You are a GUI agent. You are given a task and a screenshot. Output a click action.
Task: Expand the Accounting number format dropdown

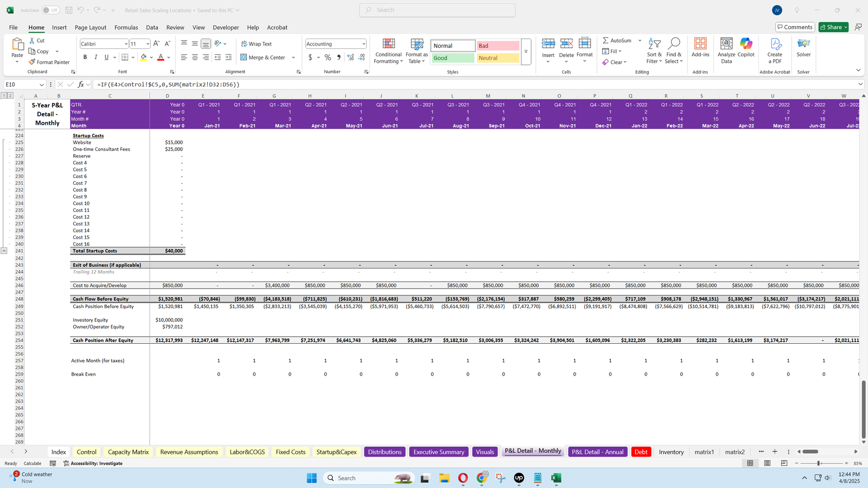point(363,44)
